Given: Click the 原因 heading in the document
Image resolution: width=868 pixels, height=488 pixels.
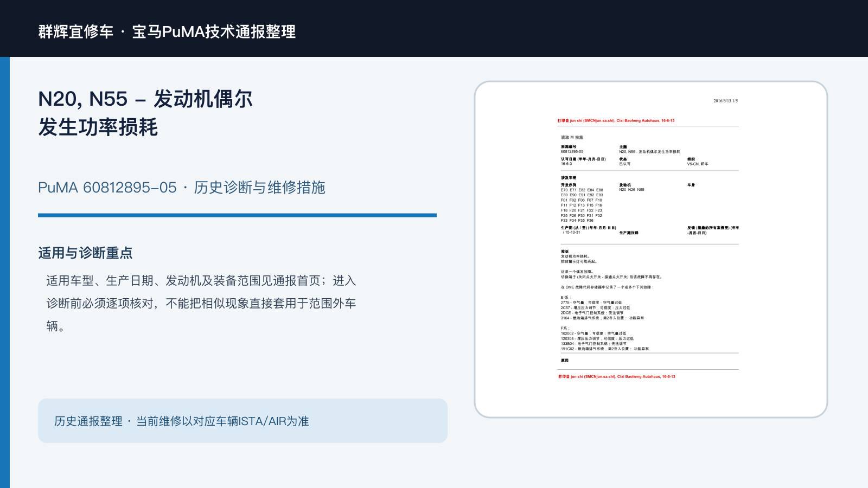Looking at the screenshot, I should (565, 361).
